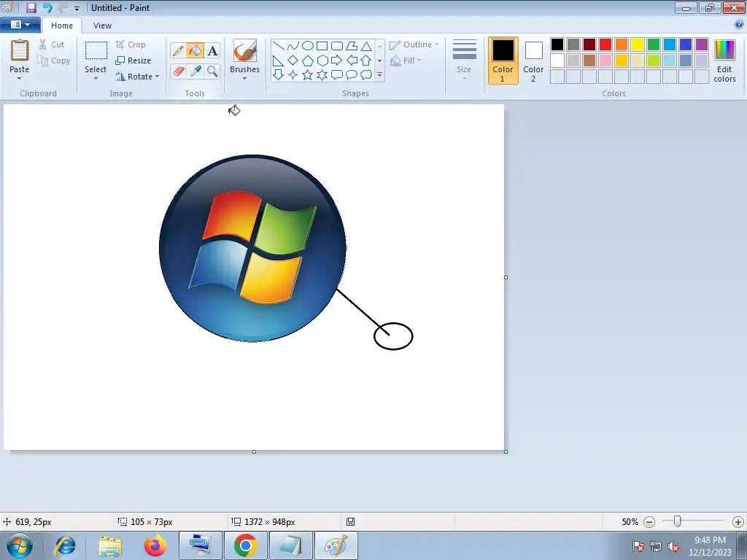Click the Brushes icon
This screenshot has height=560, width=747.
[245, 50]
